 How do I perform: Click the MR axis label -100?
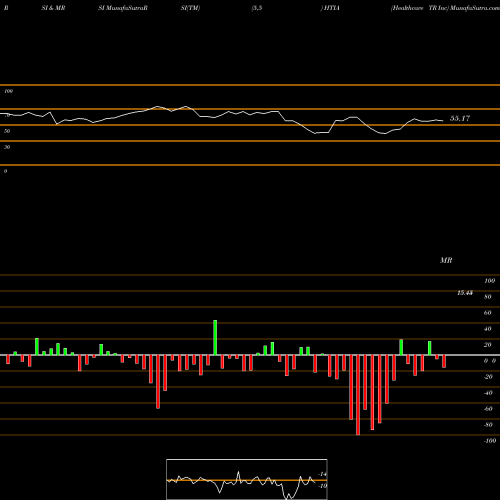pos(490,441)
